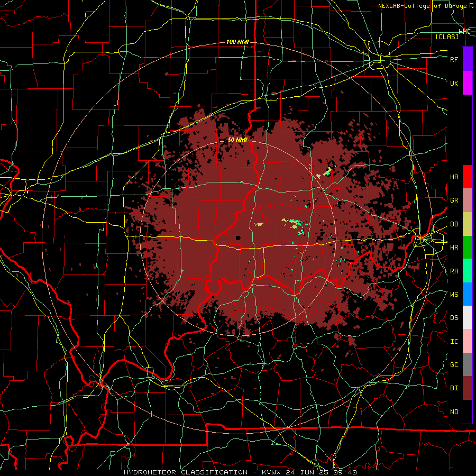Click the purple RF color swatch

pos(467,59)
